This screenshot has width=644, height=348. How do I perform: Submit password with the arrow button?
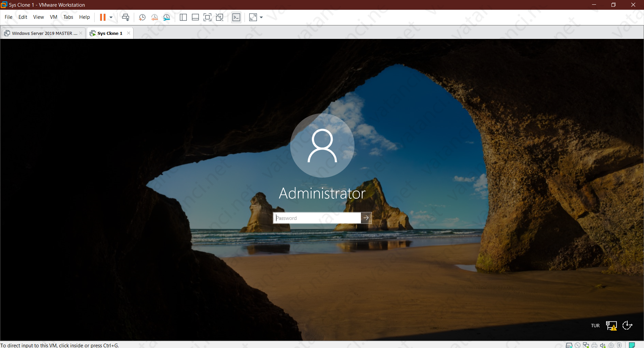point(366,218)
